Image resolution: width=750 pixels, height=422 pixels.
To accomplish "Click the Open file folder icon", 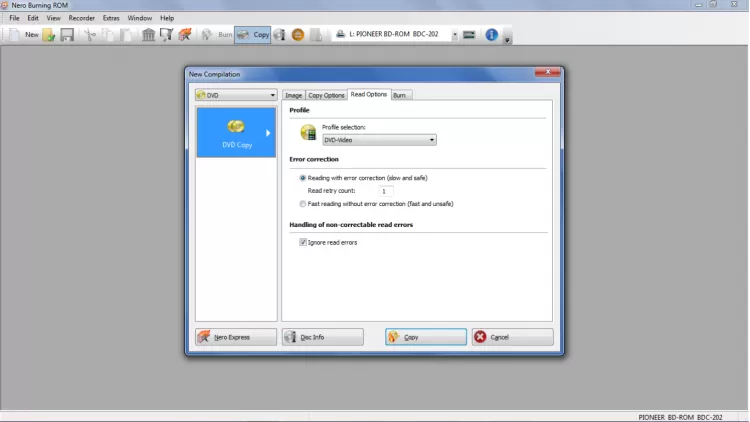I will (x=48, y=34).
